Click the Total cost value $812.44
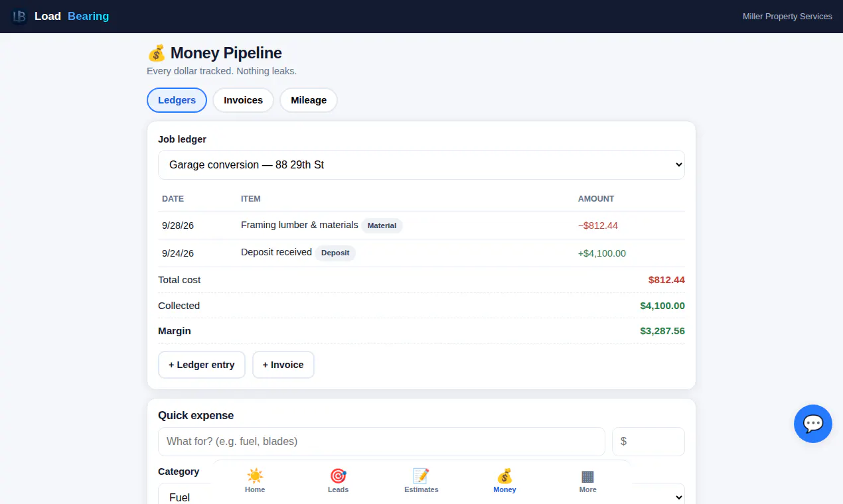The image size is (843, 504). pyautogui.click(x=666, y=280)
